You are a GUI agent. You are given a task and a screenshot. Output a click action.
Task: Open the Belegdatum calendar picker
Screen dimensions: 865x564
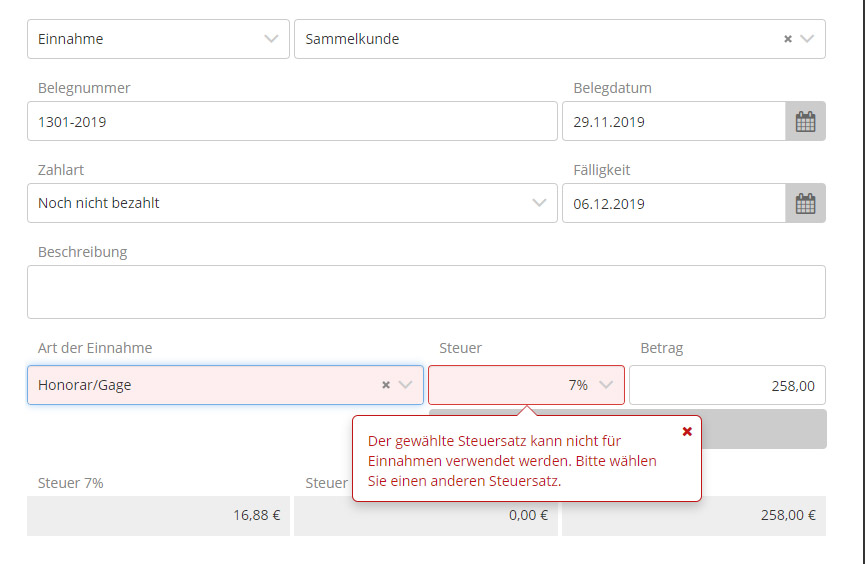(805, 122)
